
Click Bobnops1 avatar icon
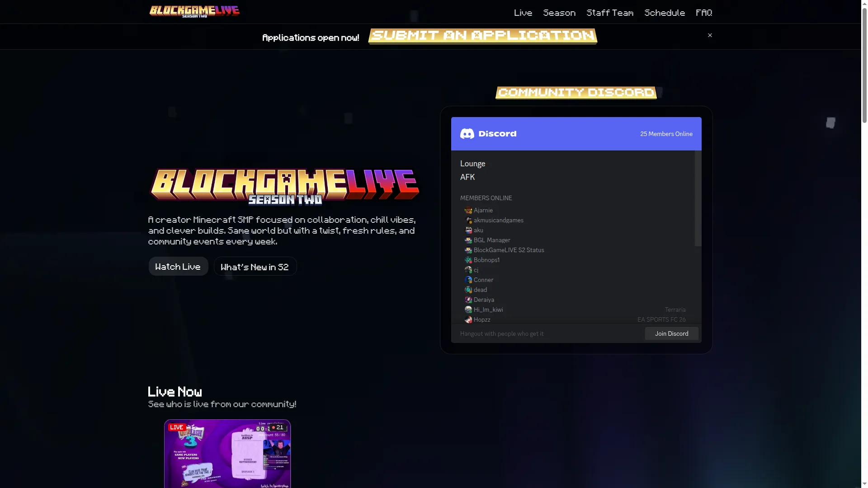click(x=468, y=260)
